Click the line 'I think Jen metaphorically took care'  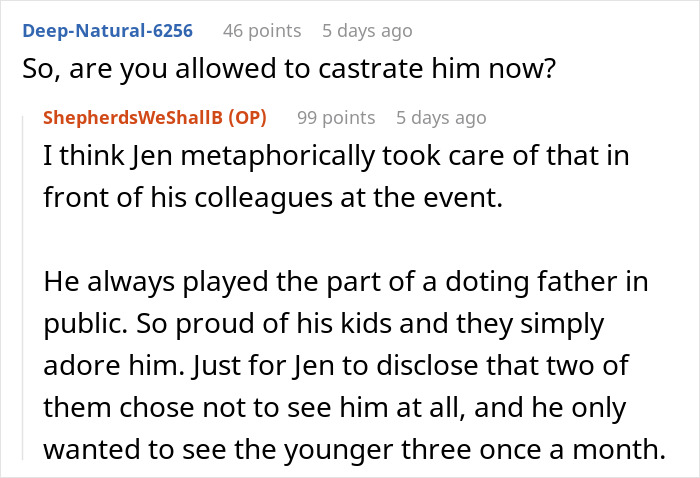[x=336, y=156]
